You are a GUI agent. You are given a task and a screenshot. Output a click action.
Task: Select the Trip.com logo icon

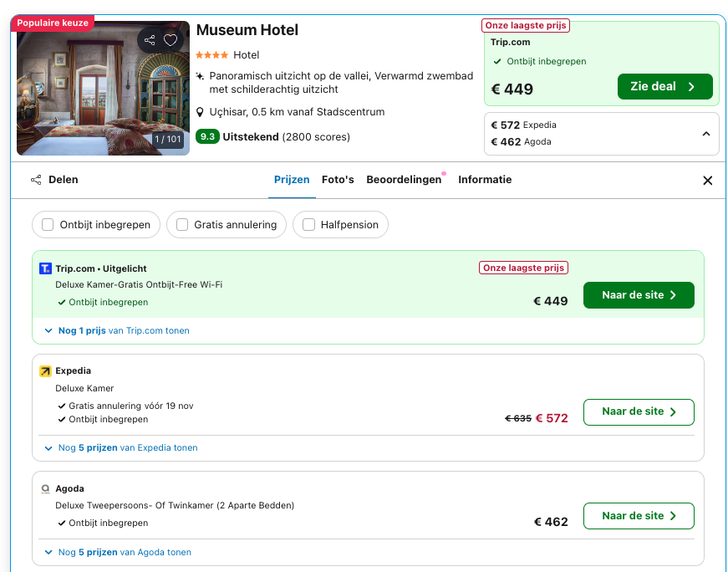coord(45,268)
